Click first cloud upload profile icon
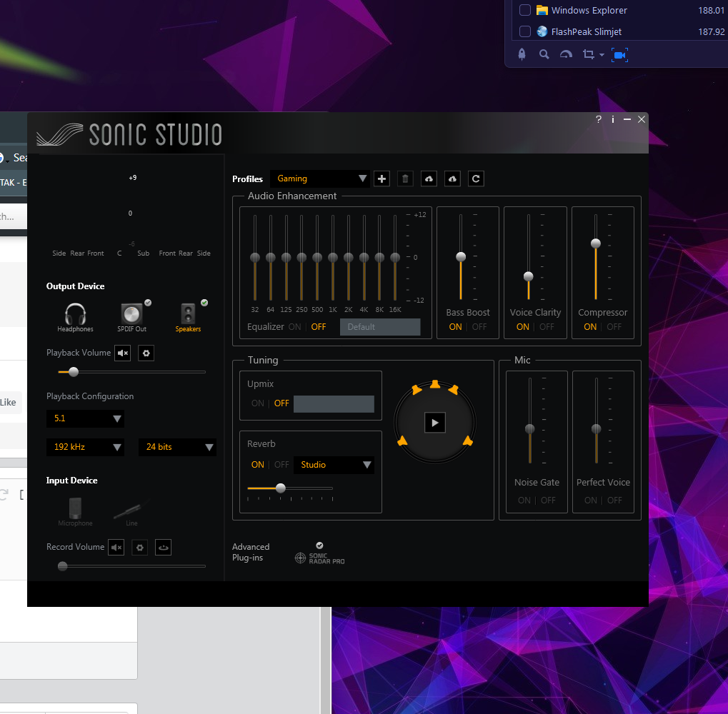 pos(429,178)
